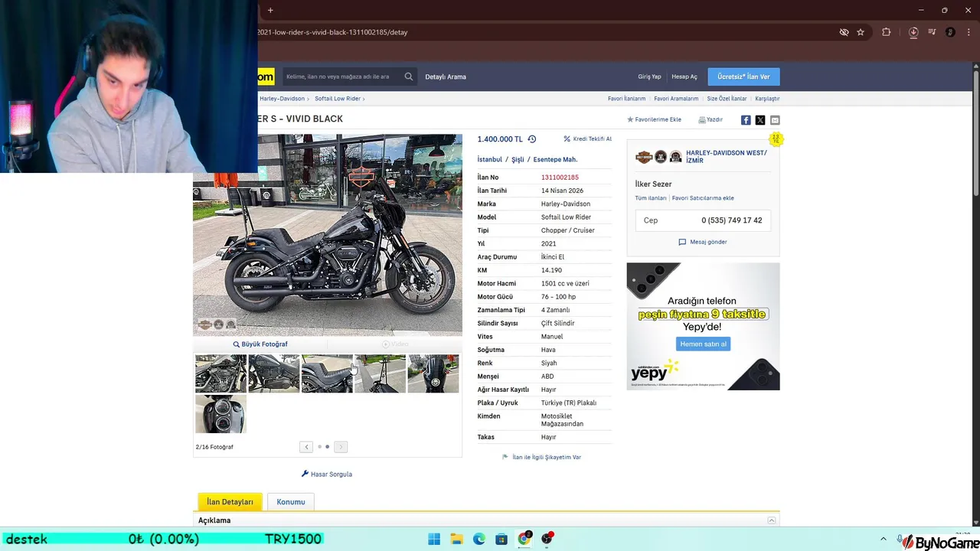Open Detaylı Arama advanced search
Screen dimensions: 980x551
[446, 77]
